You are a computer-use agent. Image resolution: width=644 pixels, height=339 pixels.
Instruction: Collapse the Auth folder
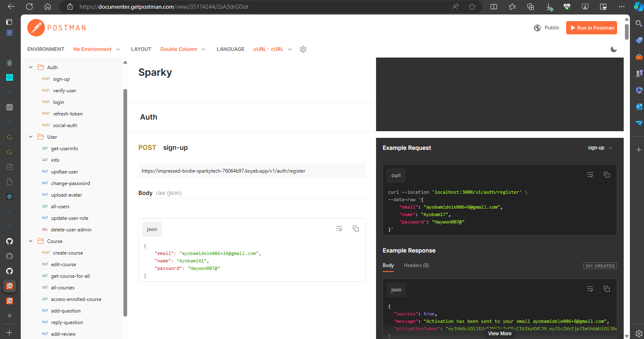coord(31,67)
